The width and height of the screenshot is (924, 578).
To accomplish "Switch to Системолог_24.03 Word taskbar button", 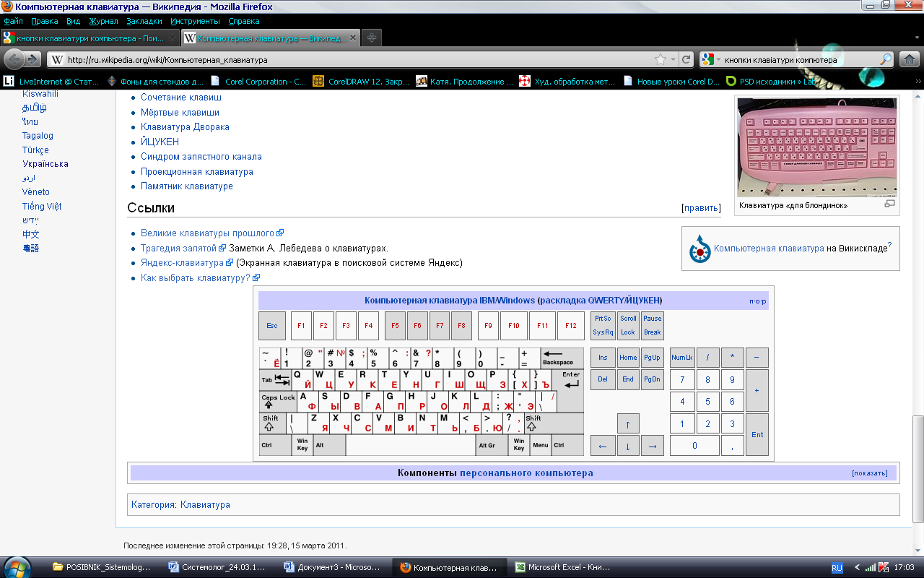I will pos(219,567).
